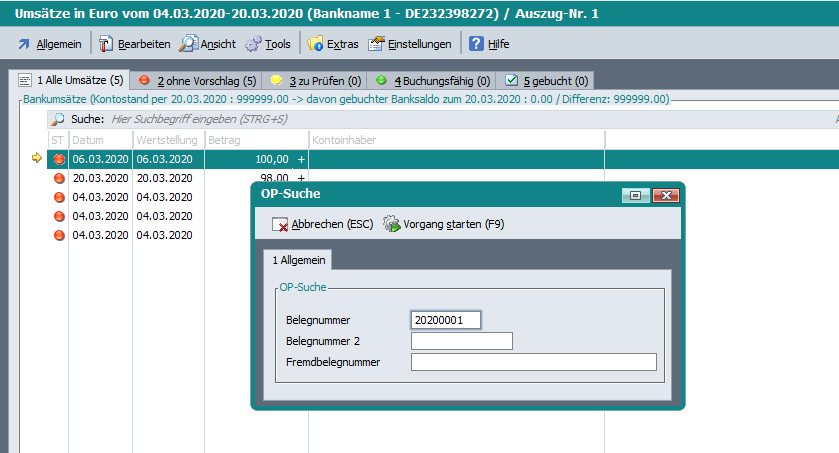839x453 pixels.
Task: Click the Belegnummer input field
Action: 445,320
